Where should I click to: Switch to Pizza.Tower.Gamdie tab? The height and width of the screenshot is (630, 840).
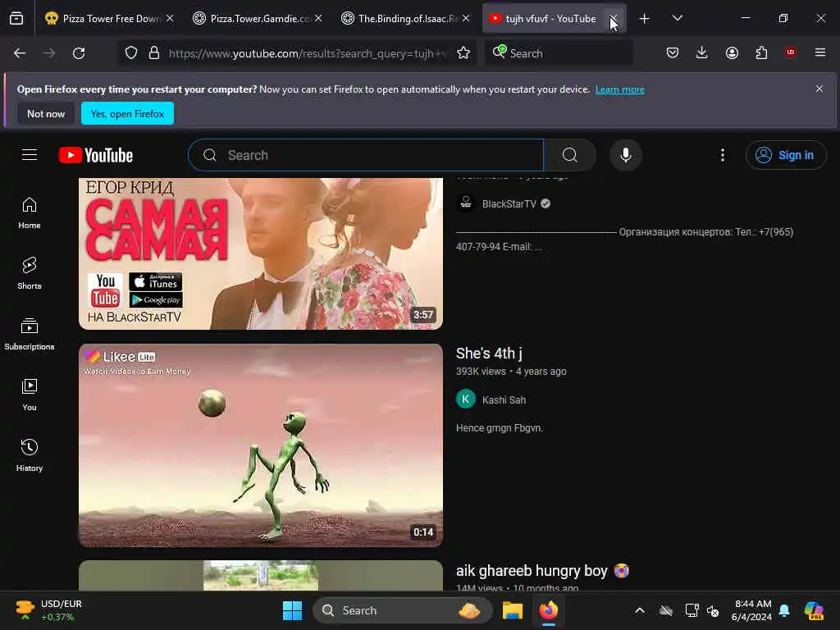(x=258, y=18)
